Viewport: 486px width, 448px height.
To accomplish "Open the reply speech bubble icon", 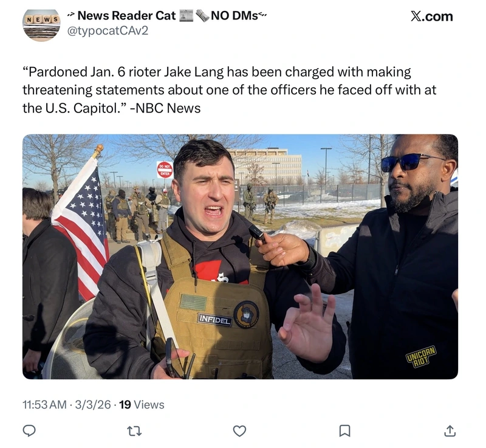I will [x=29, y=430].
